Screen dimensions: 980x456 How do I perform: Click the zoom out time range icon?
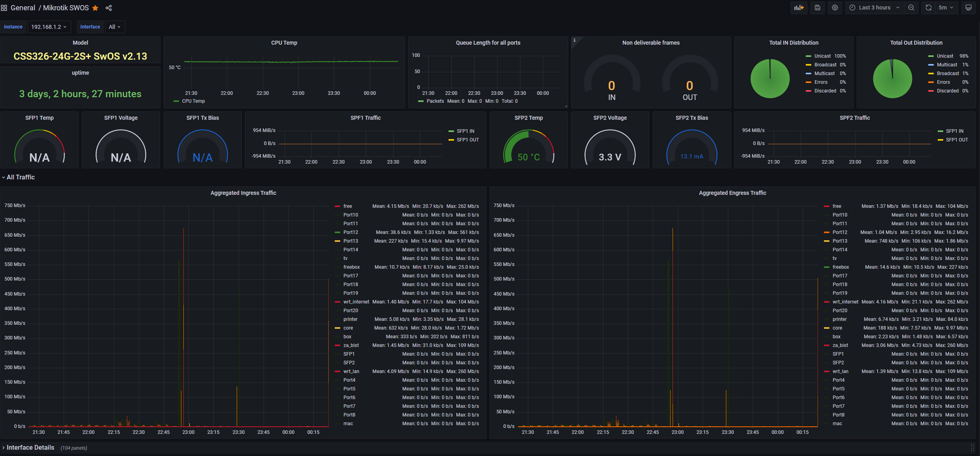pyautogui.click(x=911, y=8)
